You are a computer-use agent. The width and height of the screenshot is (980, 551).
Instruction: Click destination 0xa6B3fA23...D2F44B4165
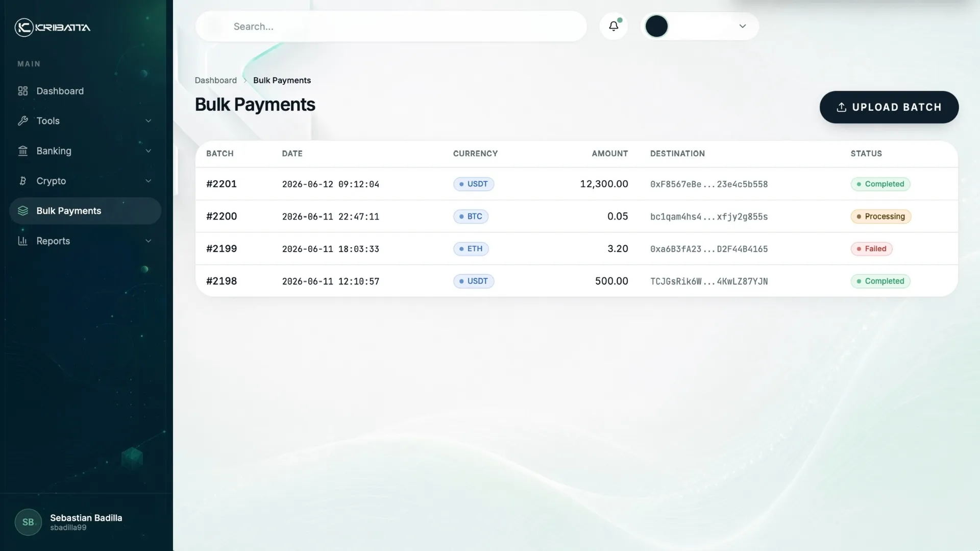click(x=709, y=249)
